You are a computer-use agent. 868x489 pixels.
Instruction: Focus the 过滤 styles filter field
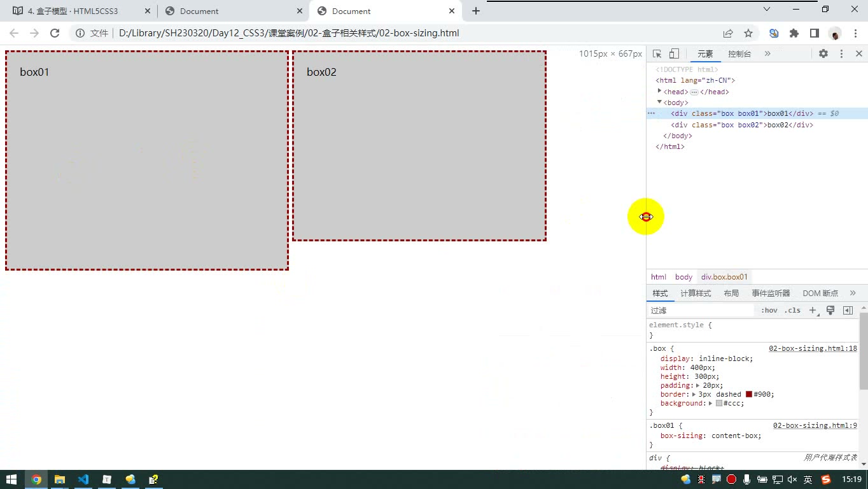tap(701, 310)
